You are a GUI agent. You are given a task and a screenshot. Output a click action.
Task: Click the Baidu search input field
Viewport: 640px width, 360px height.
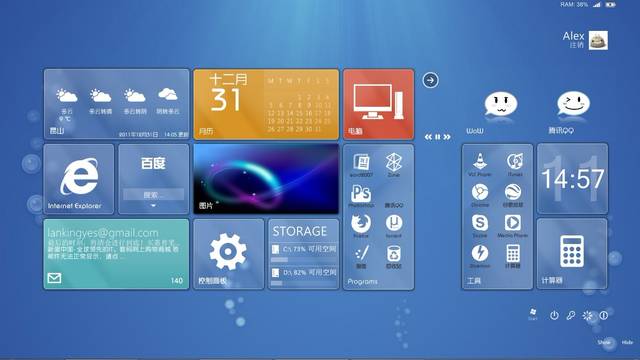click(x=153, y=195)
